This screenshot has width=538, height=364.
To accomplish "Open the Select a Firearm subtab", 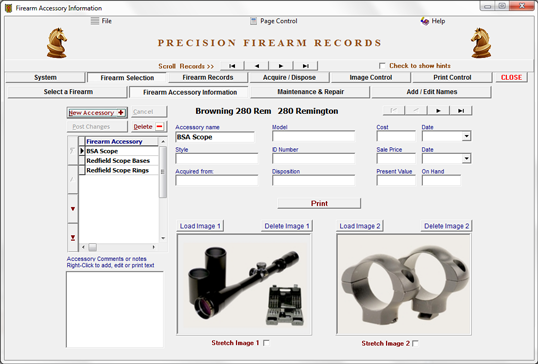I will [68, 92].
